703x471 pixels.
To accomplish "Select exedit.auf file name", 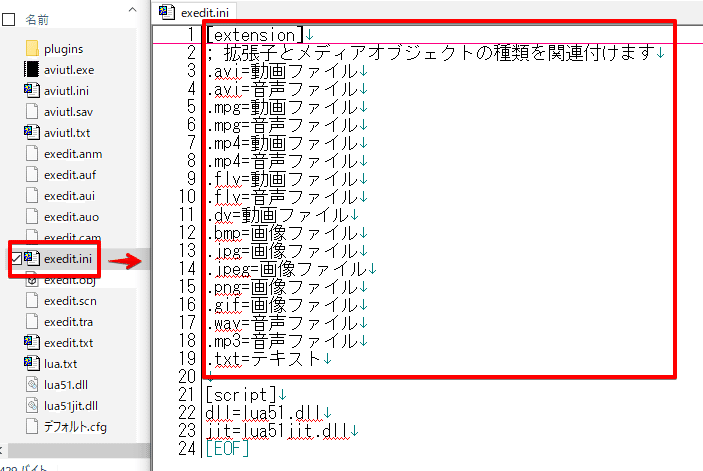I will coord(70,175).
